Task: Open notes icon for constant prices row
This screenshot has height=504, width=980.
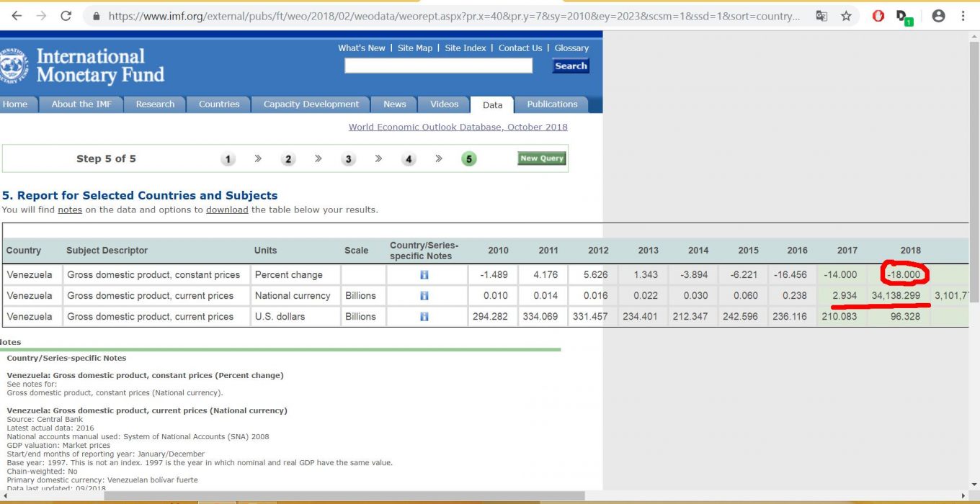Action: [424, 274]
